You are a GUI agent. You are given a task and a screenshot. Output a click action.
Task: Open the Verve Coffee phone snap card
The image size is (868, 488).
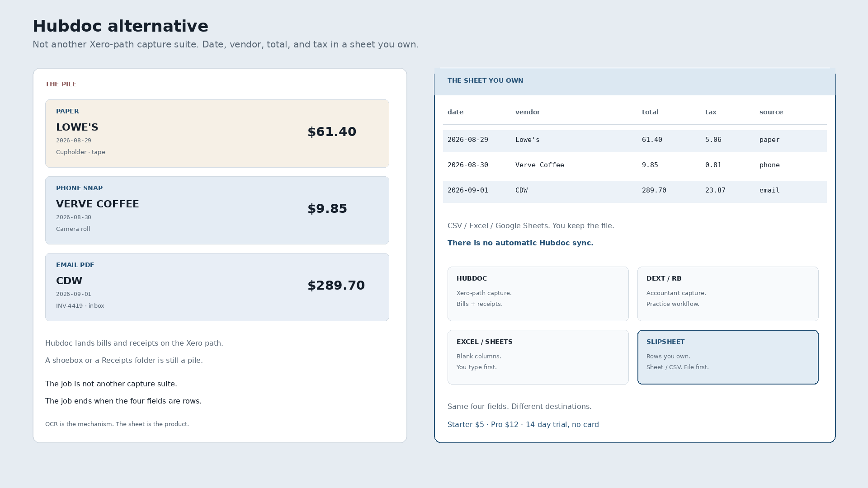pos(217,210)
